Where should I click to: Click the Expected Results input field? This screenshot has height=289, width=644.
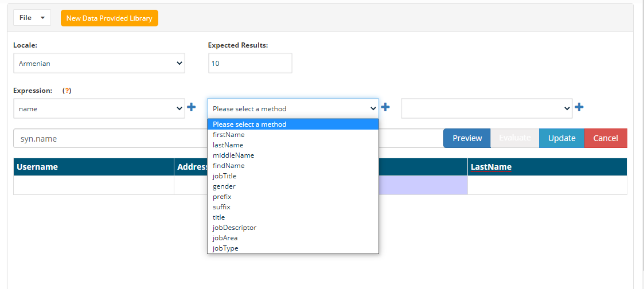pos(250,64)
